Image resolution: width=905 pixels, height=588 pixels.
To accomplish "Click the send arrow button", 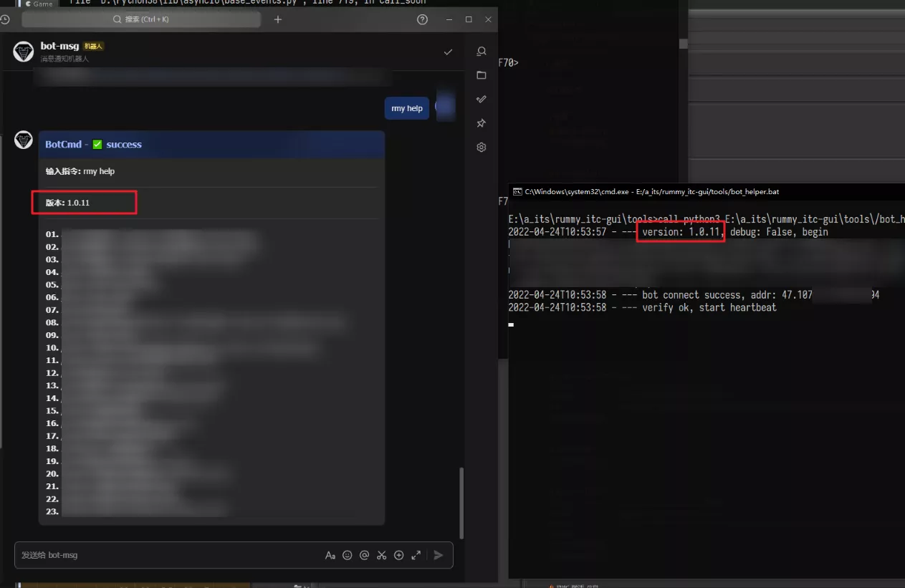I will pos(439,555).
